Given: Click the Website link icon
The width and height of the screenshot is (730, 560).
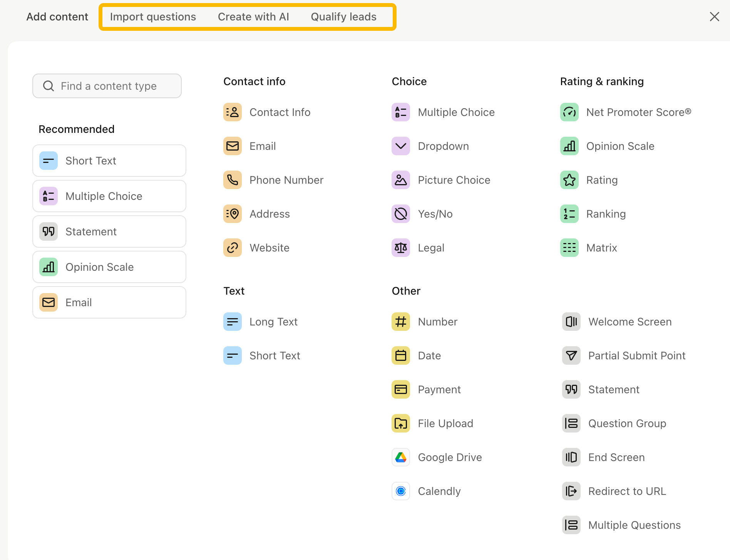Looking at the screenshot, I should tap(233, 248).
